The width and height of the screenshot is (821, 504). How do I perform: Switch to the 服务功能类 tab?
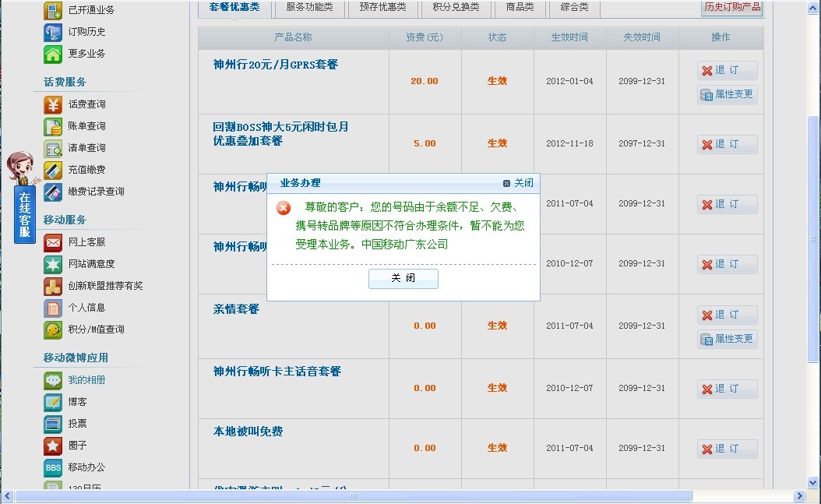[311, 8]
